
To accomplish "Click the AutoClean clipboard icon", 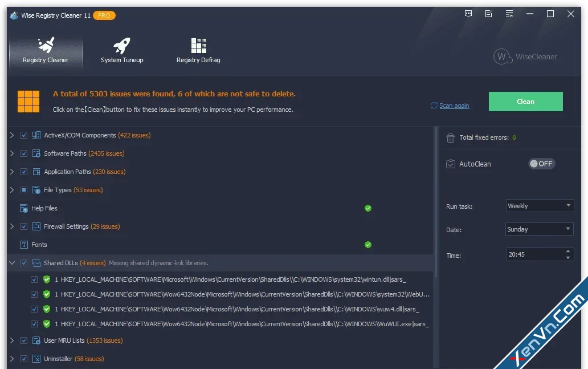I will click(x=450, y=164).
